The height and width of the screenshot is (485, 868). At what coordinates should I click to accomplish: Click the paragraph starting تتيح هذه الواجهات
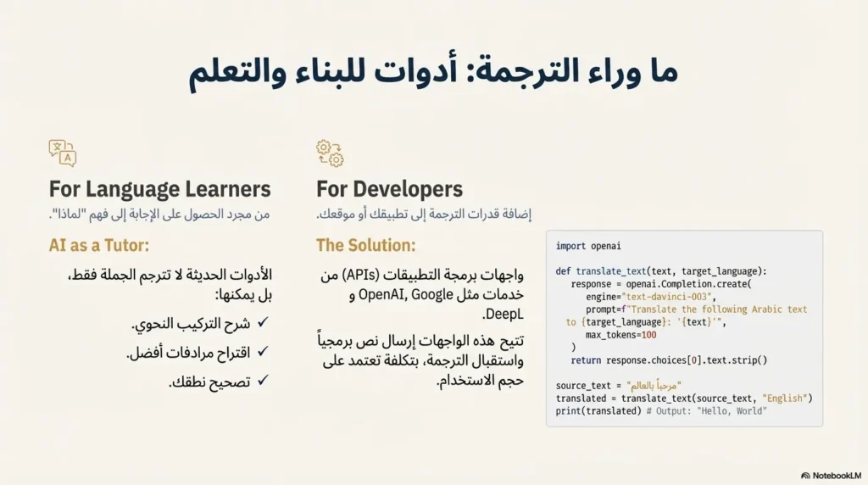(420, 360)
